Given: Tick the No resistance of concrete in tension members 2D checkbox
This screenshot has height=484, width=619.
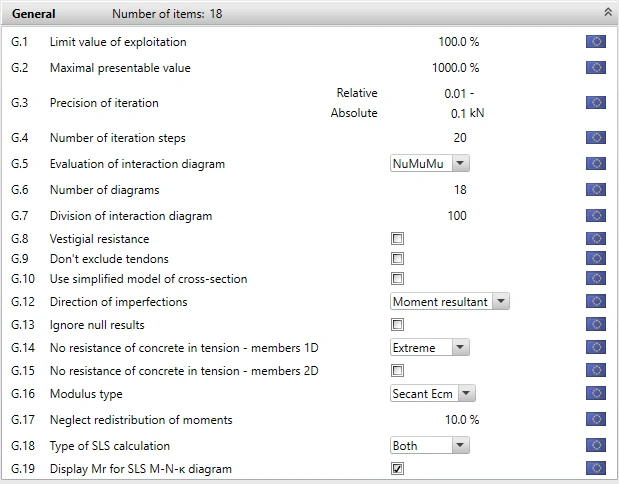Looking at the screenshot, I should [x=397, y=370].
